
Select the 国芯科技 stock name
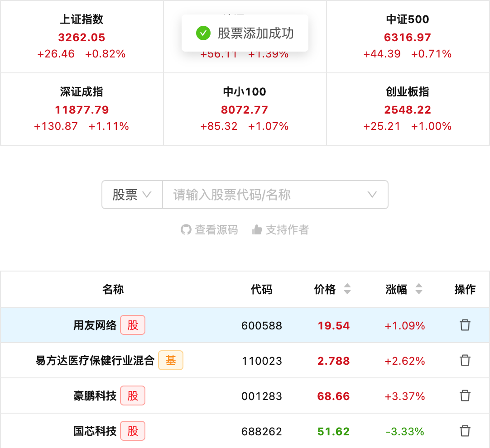click(x=95, y=431)
